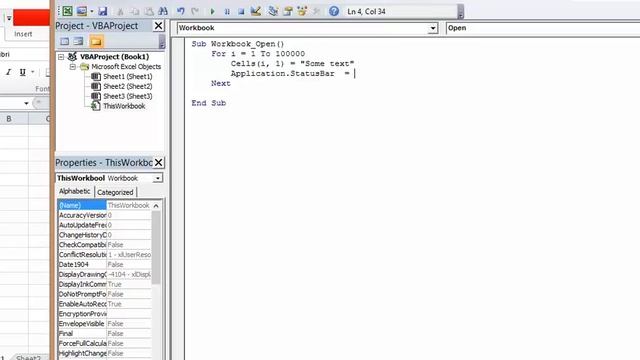
Task: Click the ConflictResolution property value
Action: [x=129, y=255]
